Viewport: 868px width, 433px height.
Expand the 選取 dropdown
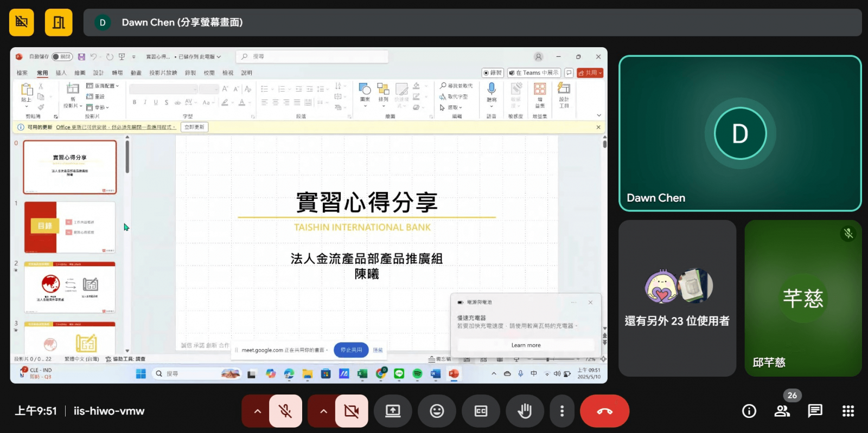451,107
